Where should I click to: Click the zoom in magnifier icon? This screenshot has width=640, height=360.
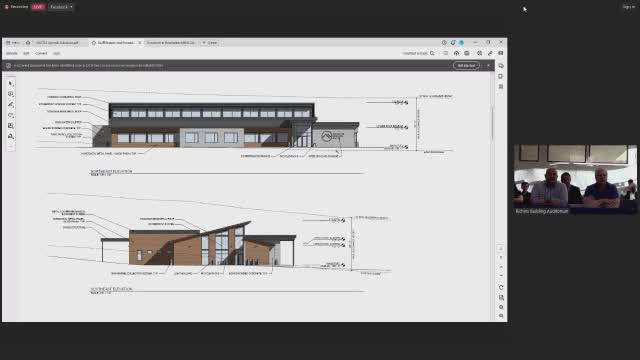point(501,307)
